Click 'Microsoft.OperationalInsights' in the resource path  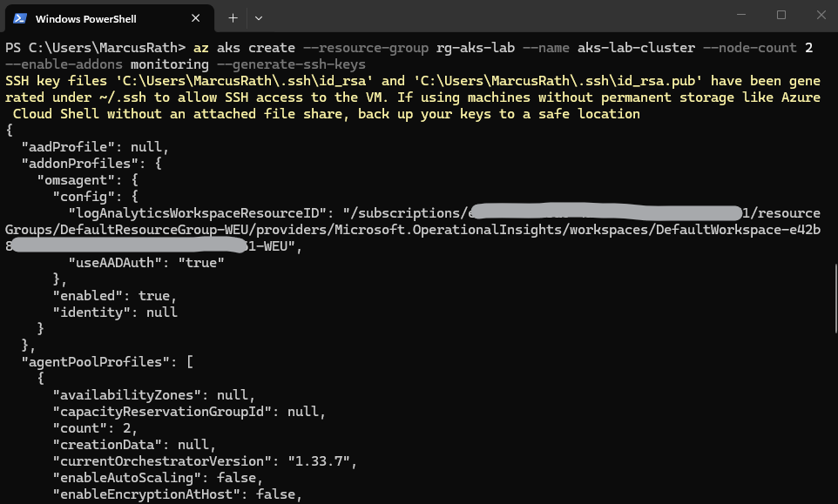tap(448, 230)
